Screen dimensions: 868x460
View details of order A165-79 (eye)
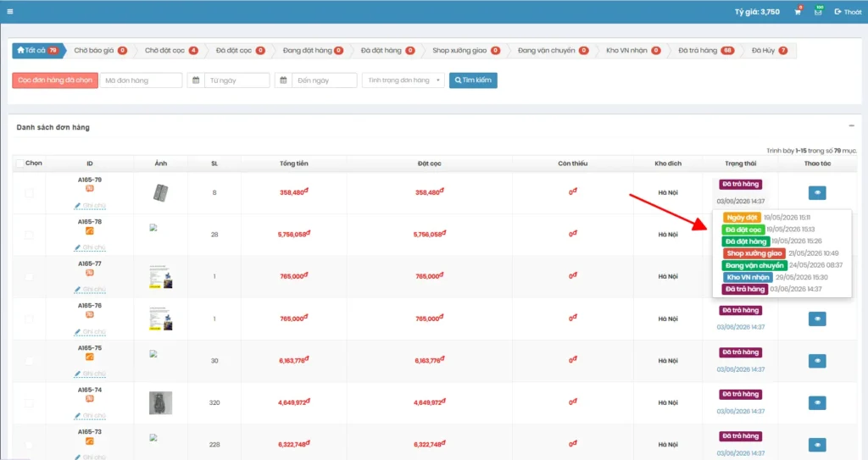(817, 192)
